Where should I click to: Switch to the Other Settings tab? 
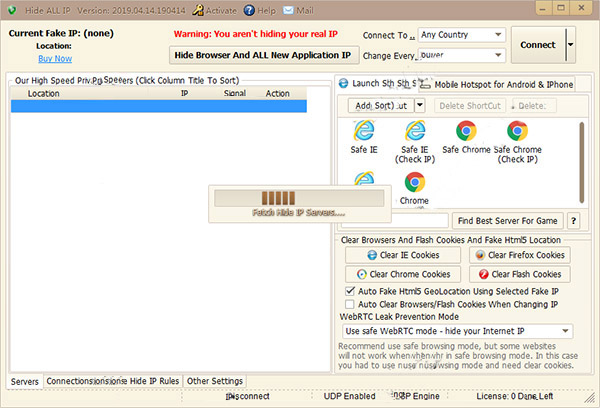tap(214, 381)
